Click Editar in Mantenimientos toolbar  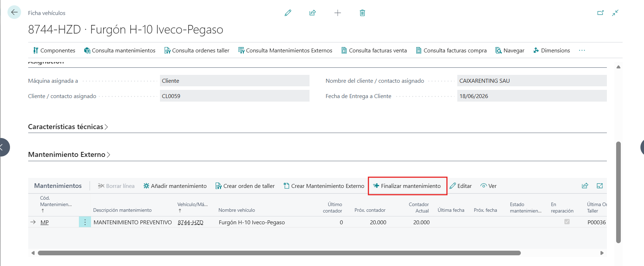click(x=461, y=186)
